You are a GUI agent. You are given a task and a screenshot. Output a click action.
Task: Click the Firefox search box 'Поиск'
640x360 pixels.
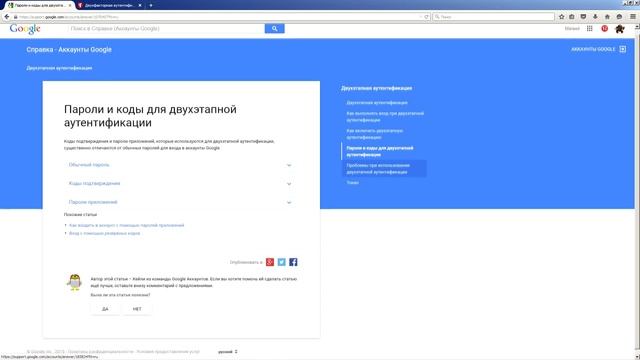493,17
